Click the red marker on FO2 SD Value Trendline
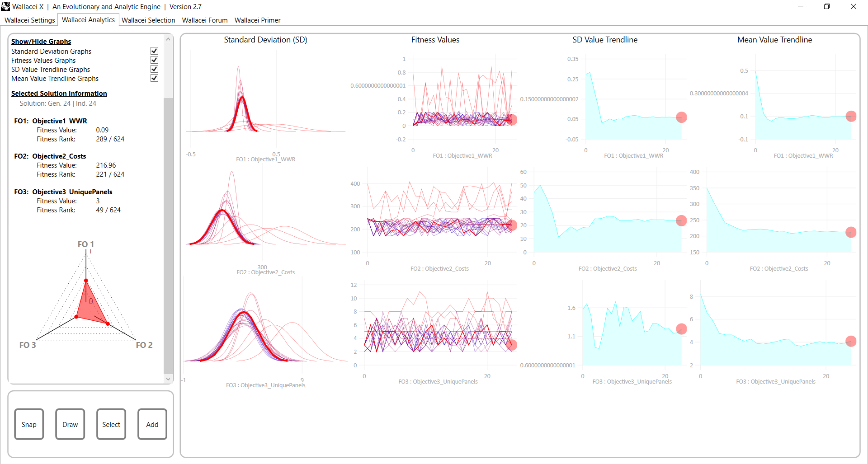Screen dimensions: 868x464 pyautogui.click(x=681, y=220)
